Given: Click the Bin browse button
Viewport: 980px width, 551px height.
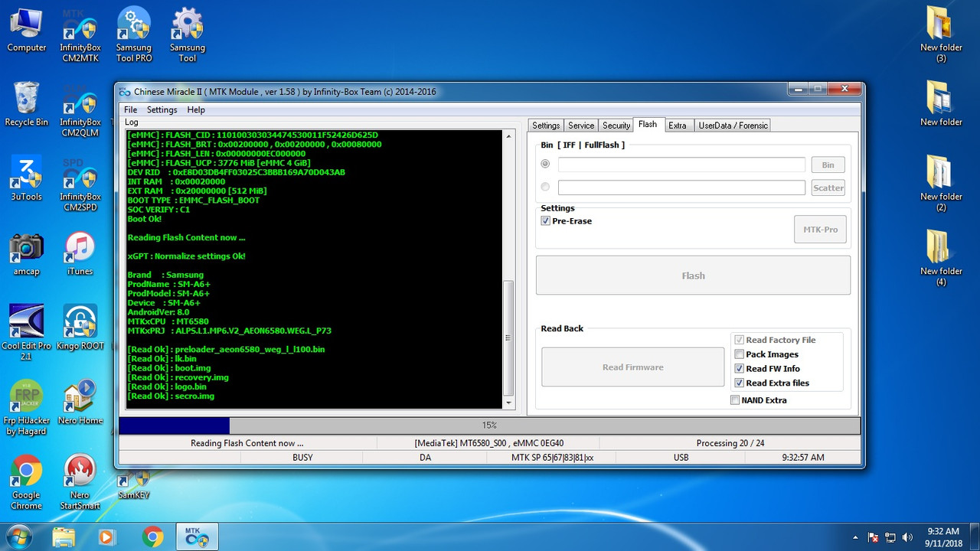Looking at the screenshot, I should (828, 165).
